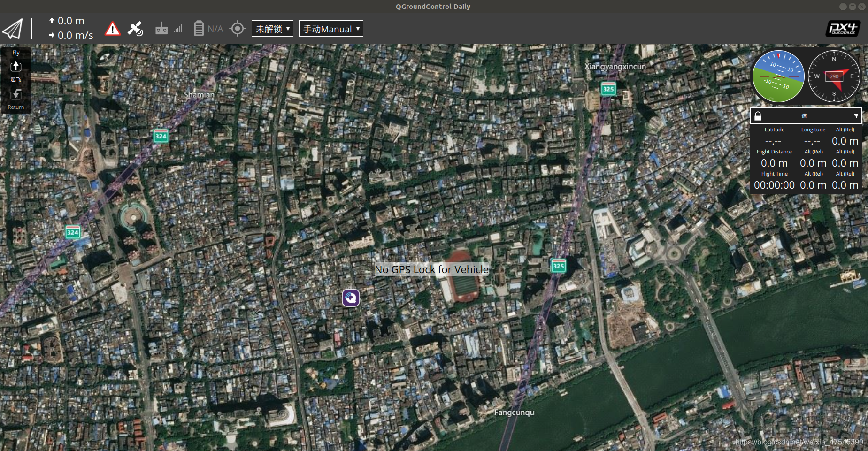Open the RC radio controller status icon
868x451 pixels.
(x=161, y=29)
